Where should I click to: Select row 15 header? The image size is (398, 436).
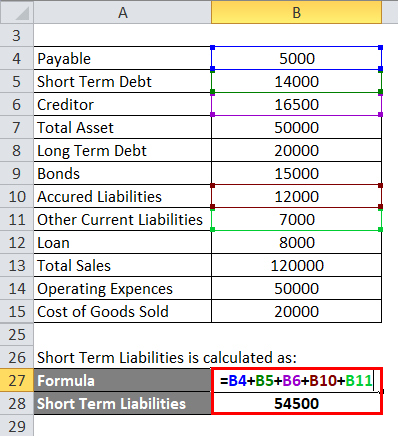(x=17, y=311)
